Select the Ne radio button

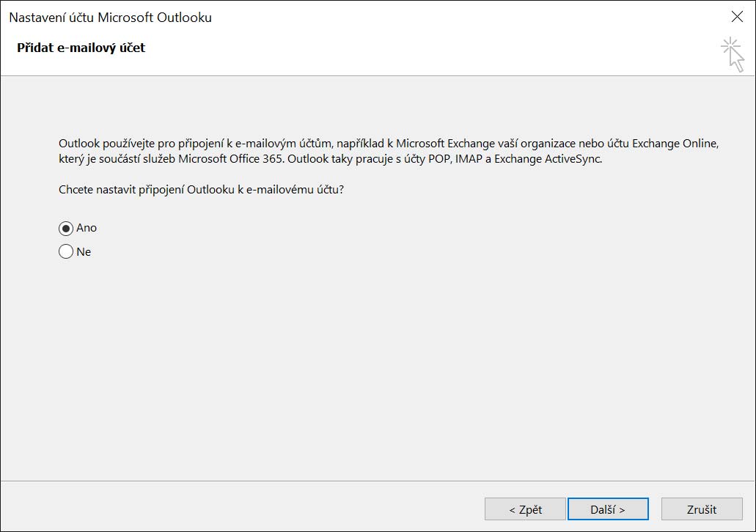(x=66, y=252)
